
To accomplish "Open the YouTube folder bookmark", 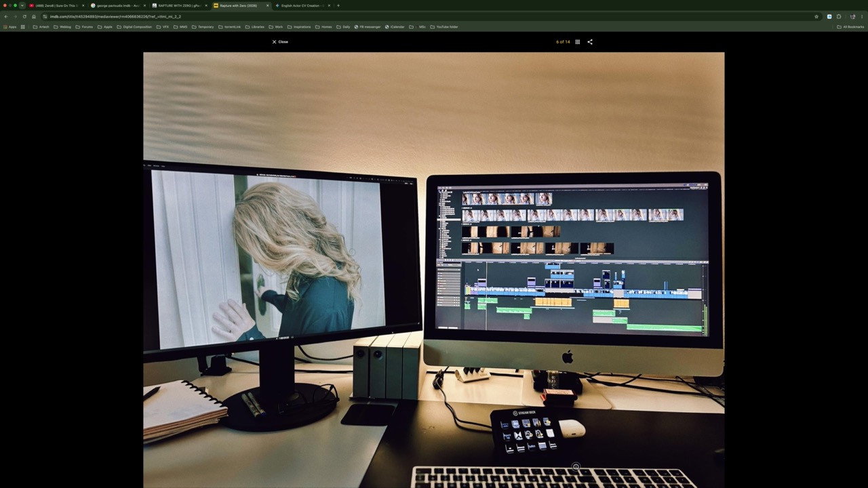I will [x=444, y=27].
